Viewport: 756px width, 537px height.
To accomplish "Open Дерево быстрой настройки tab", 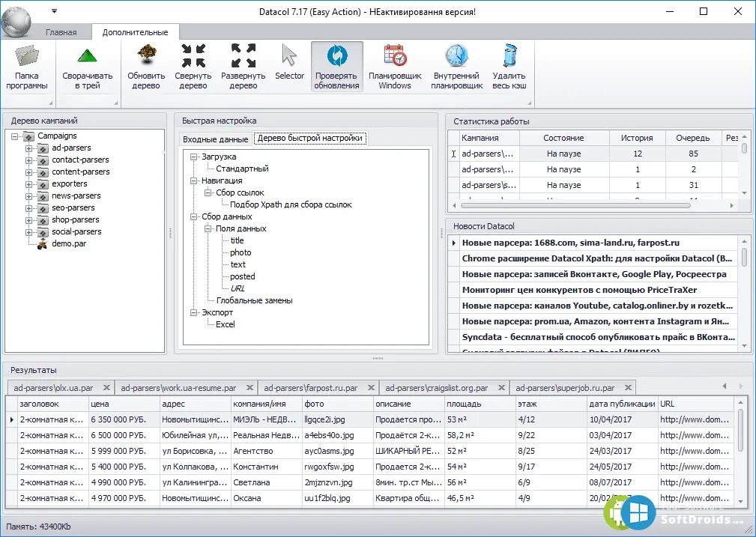I will click(x=310, y=139).
